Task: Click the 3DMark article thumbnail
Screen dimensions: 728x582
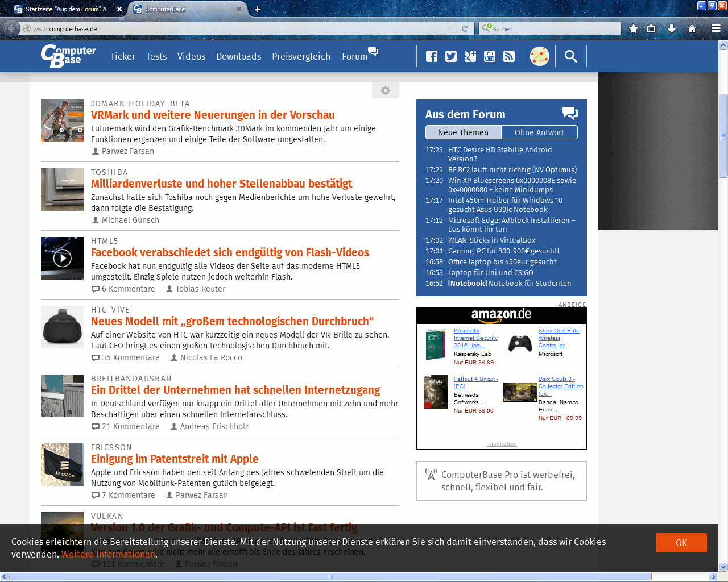Action: (x=63, y=121)
